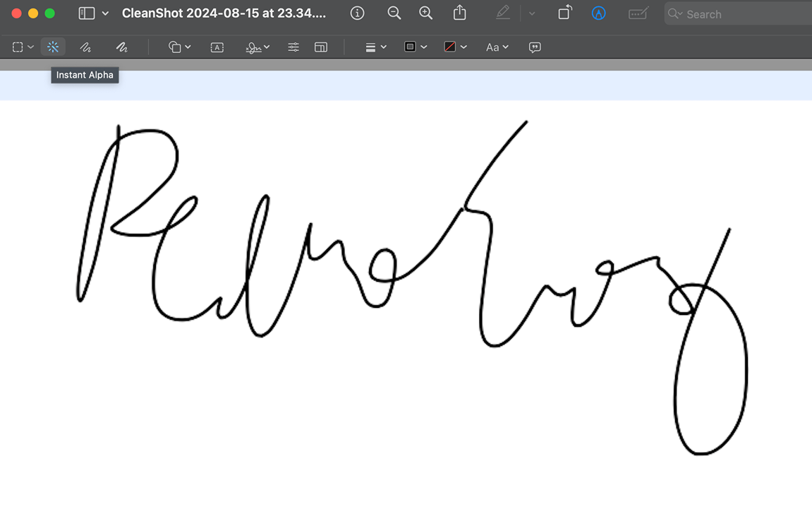
Task: Zoom out of the image
Action: [x=394, y=13]
